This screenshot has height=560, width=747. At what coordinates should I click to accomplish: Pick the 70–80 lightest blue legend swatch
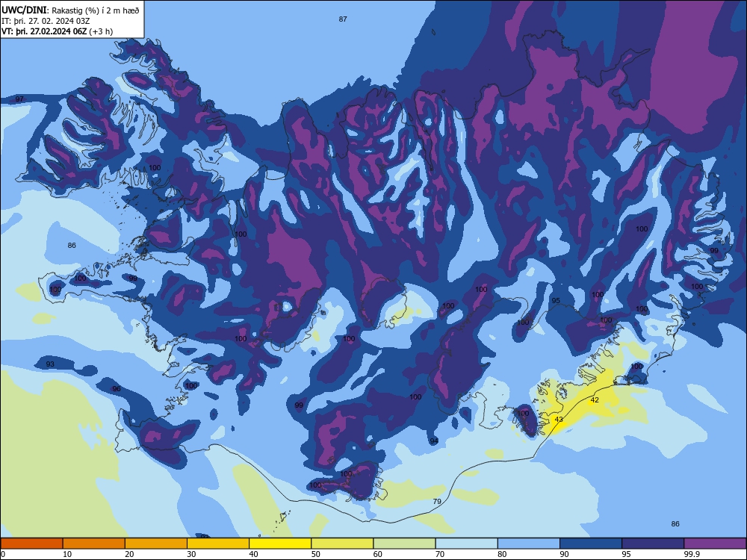pos(466,544)
